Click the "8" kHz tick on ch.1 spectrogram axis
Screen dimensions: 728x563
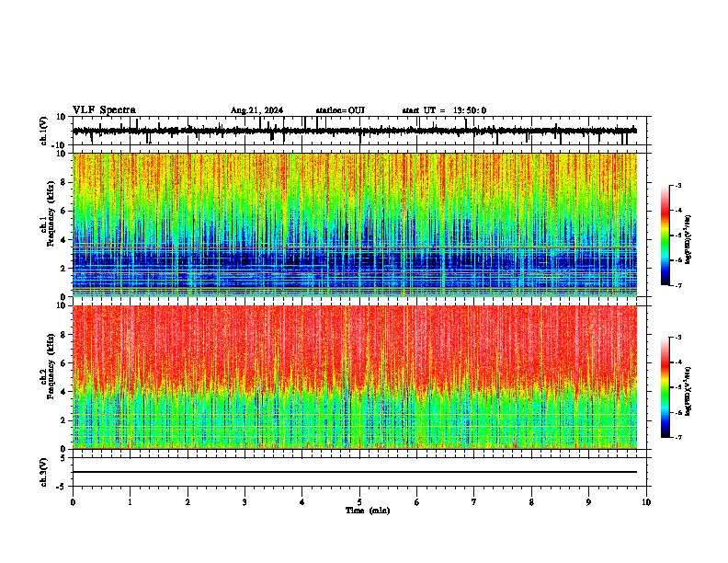pos(63,182)
